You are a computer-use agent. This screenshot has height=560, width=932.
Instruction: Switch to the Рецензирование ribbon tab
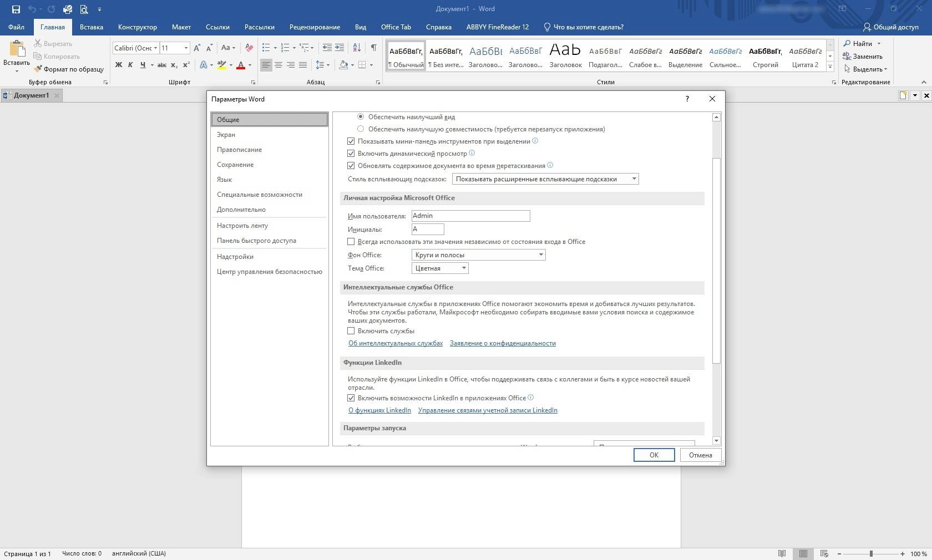coord(315,27)
